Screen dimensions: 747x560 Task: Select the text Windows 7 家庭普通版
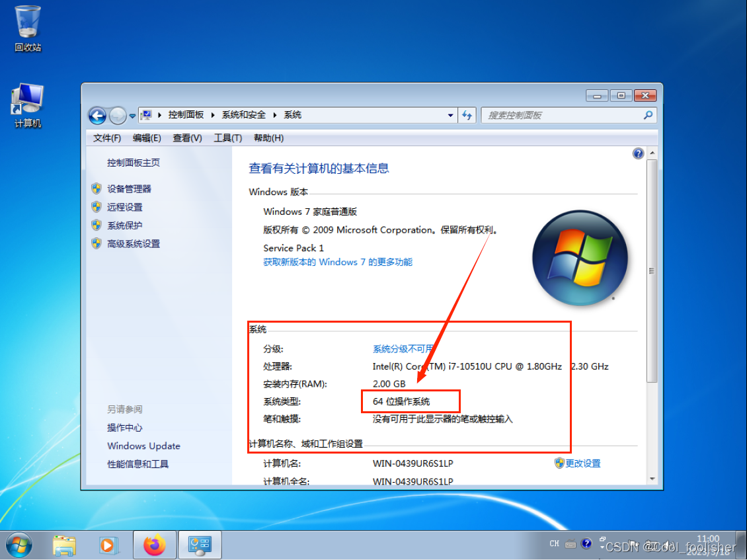click(310, 212)
